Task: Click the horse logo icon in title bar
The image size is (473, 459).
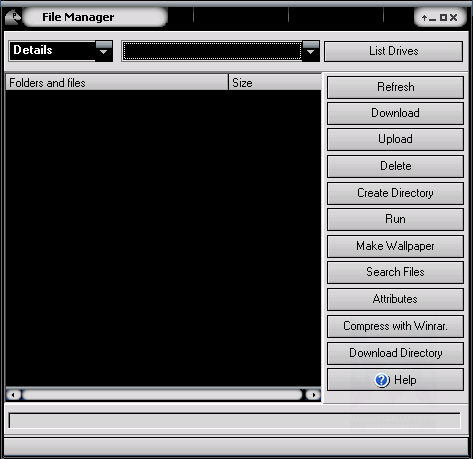Action: (x=13, y=16)
